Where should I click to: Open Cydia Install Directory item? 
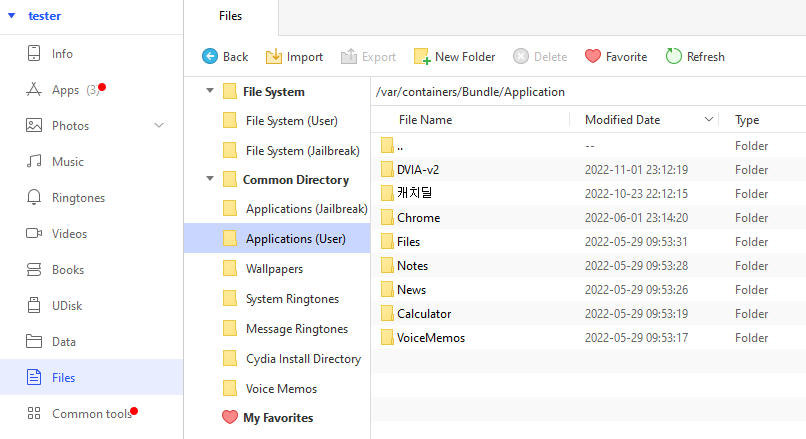[x=303, y=358]
